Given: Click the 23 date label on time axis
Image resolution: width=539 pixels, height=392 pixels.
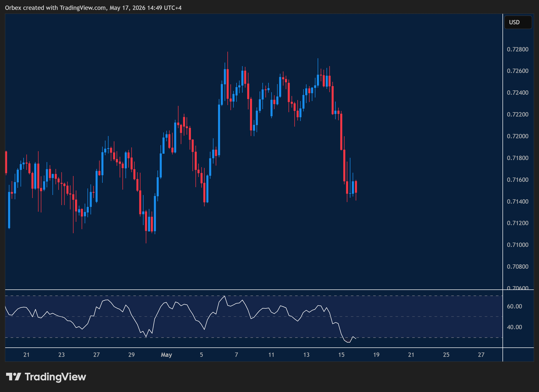Looking at the screenshot, I should [x=61, y=355].
